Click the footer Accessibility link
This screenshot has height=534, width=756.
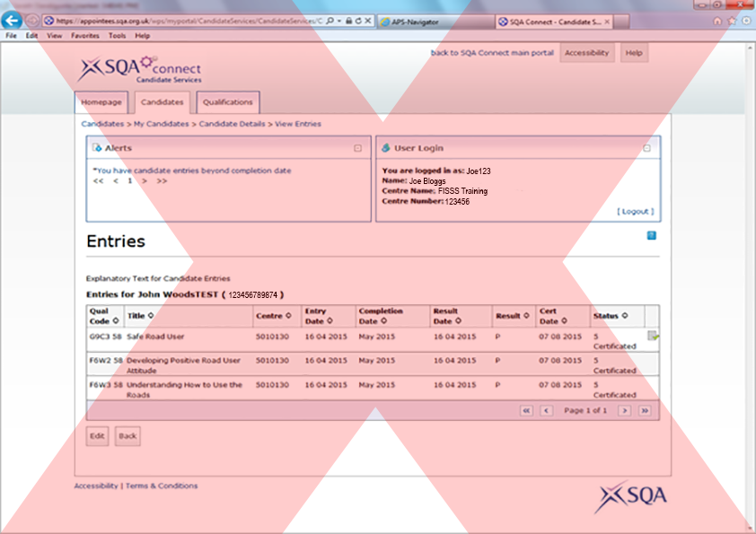[96, 486]
